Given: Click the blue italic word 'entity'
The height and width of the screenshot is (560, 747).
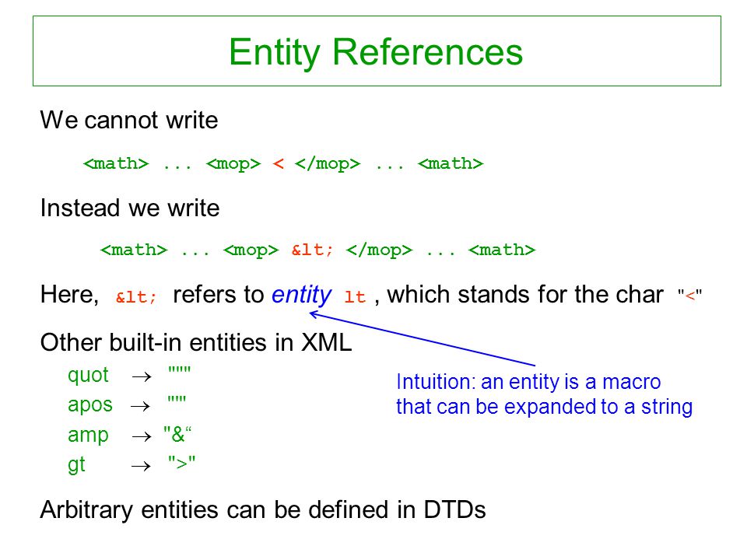Looking at the screenshot, I should [302, 296].
